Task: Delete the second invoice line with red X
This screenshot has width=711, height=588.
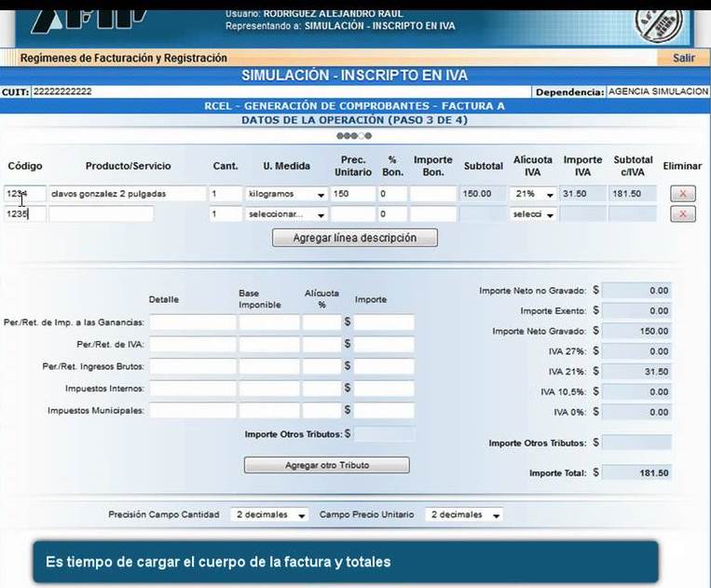Action: (x=682, y=214)
